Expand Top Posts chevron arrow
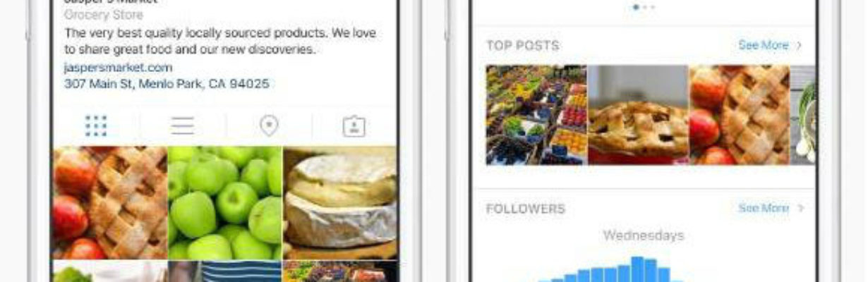Screen dimensions: 868x282 point(800,45)
